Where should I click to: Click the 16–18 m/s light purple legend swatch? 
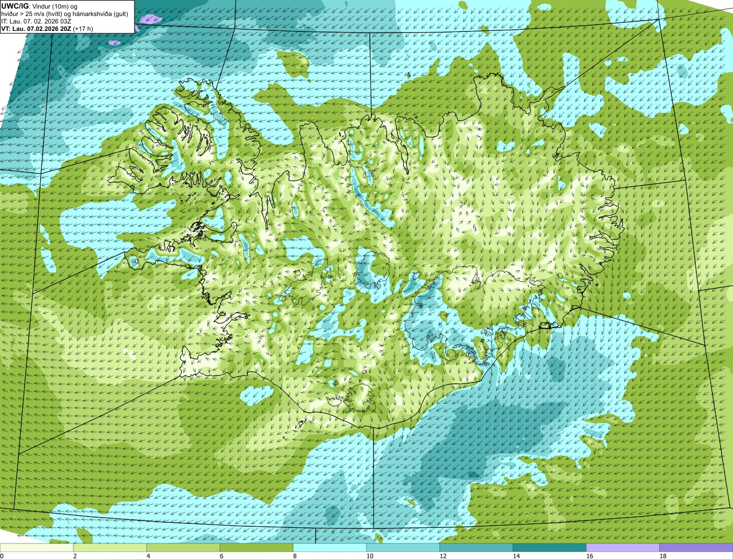click(x=623, y=548)
